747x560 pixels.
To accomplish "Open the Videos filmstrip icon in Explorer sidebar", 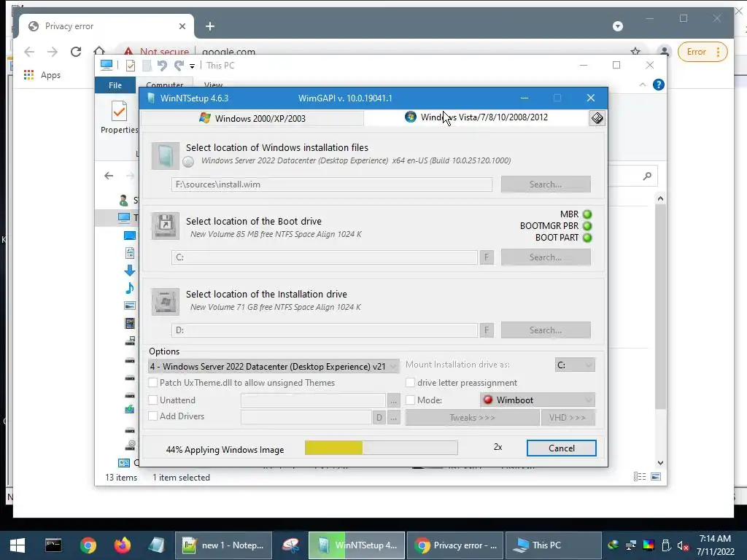I will click(x=130, y=323).
